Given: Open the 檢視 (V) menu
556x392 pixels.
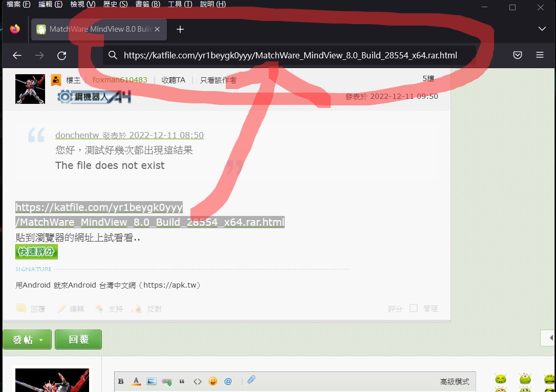Looking at the screenshot, I should pos(83,4).
